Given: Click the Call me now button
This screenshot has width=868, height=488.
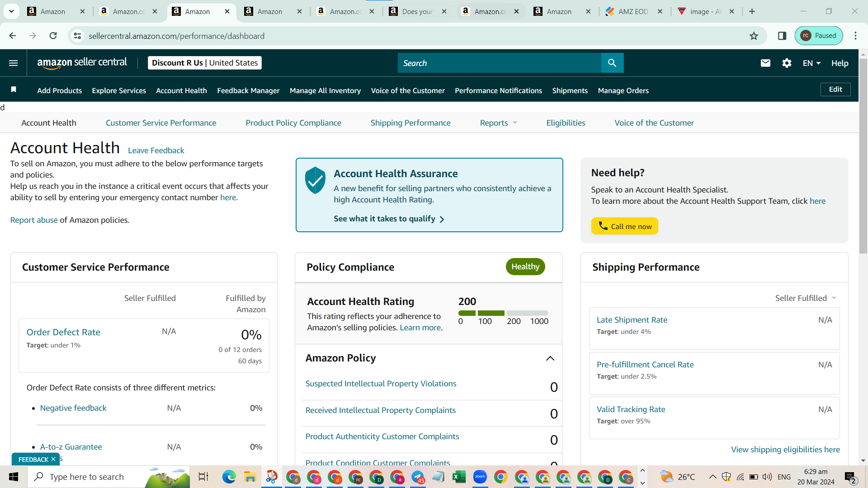Looking at the screenshot, I should (624, 226).
